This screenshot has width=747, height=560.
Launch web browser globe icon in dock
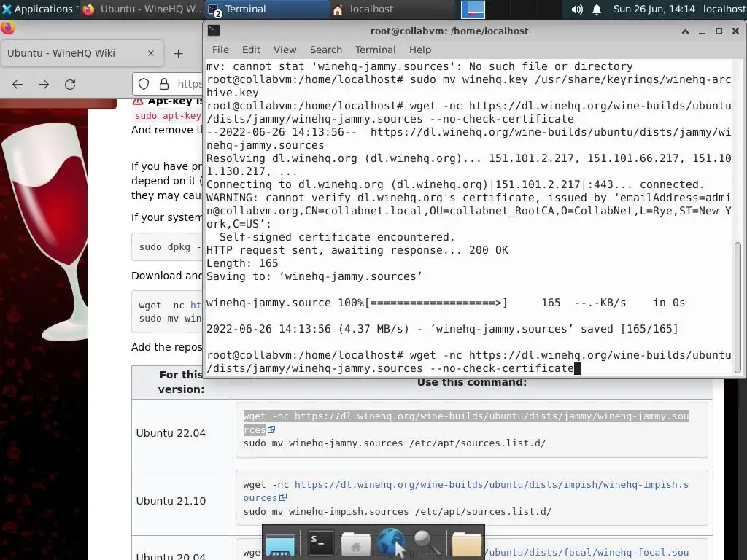[391, 542]
